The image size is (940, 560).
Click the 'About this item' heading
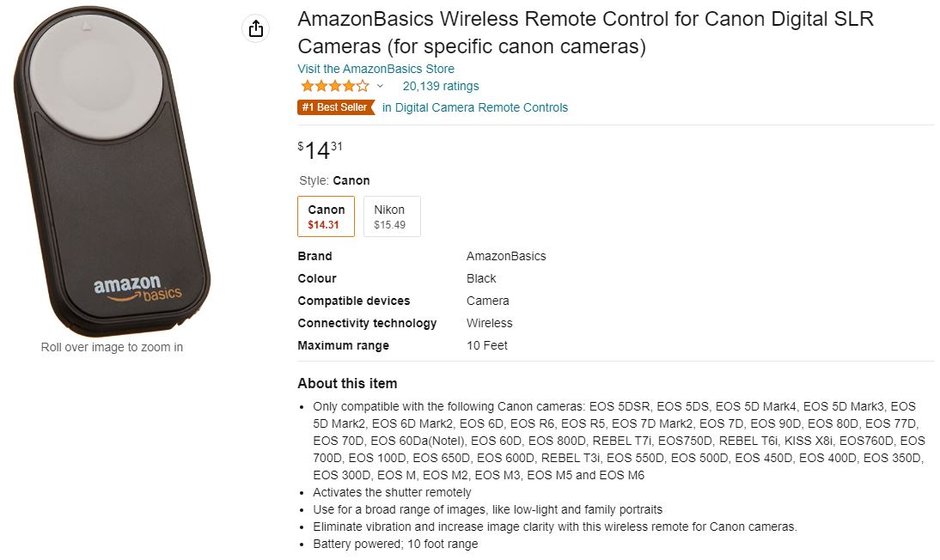point(347,383)
